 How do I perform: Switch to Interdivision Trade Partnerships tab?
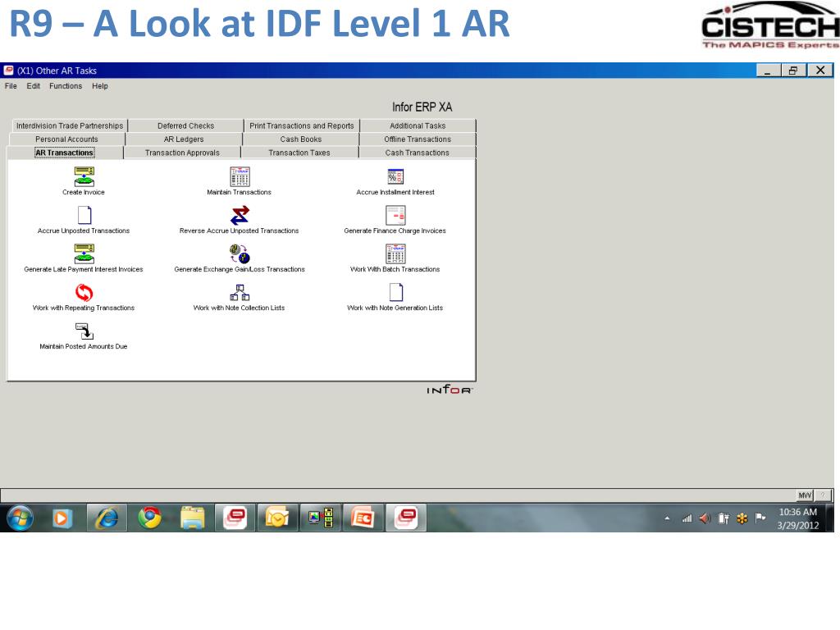(70, 126)
